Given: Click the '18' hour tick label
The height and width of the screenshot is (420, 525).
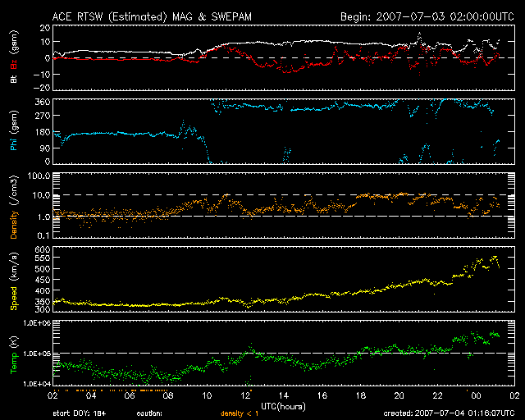Looking at the screenshot, I should point(361,395).
